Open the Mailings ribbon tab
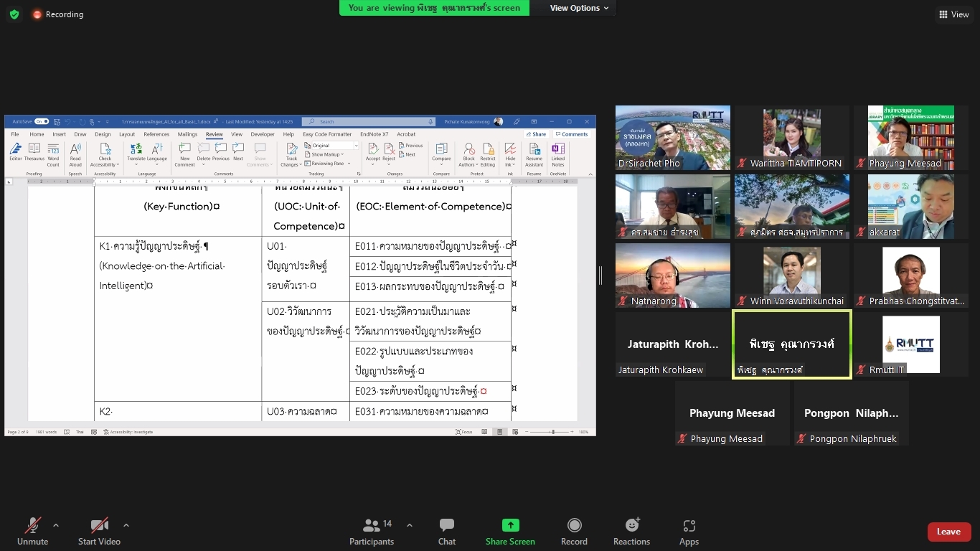The image size is (980, 551). click(187, 134)
